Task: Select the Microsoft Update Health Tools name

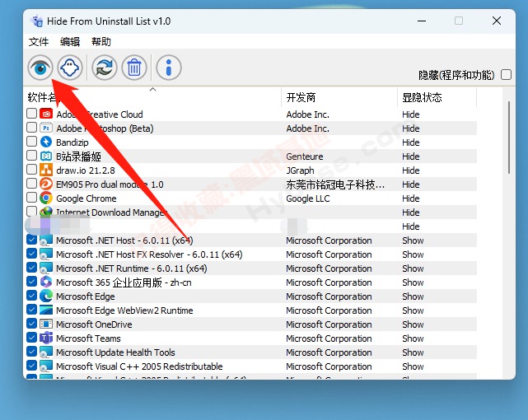Action: tap(115, 352)
